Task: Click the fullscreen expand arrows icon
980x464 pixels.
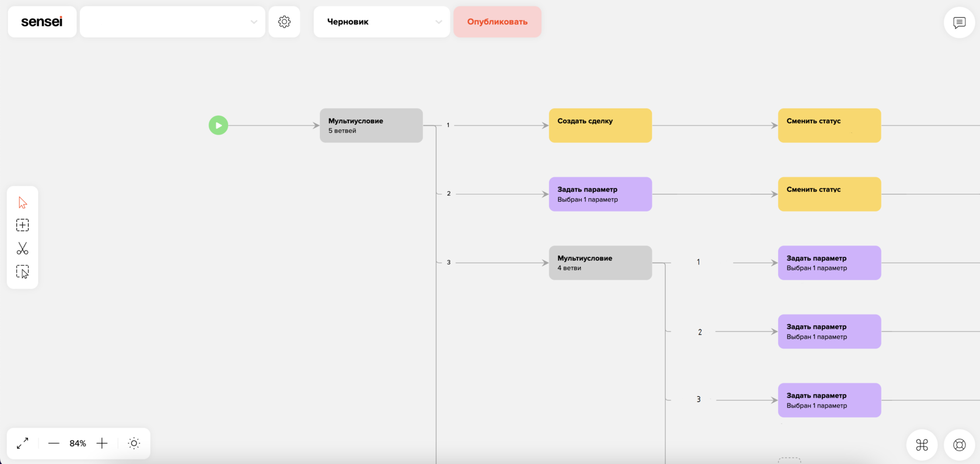Action: pos(23,444)
